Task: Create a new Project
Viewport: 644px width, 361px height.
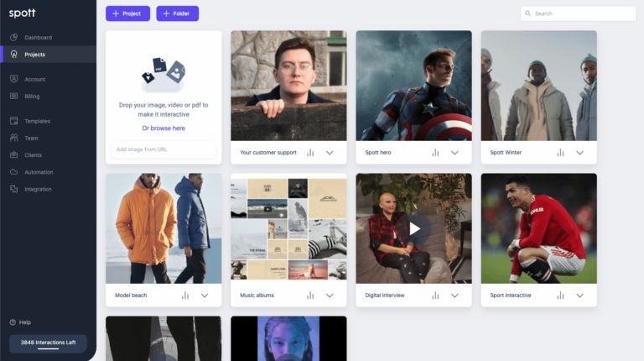Action: tap(127, 13)
